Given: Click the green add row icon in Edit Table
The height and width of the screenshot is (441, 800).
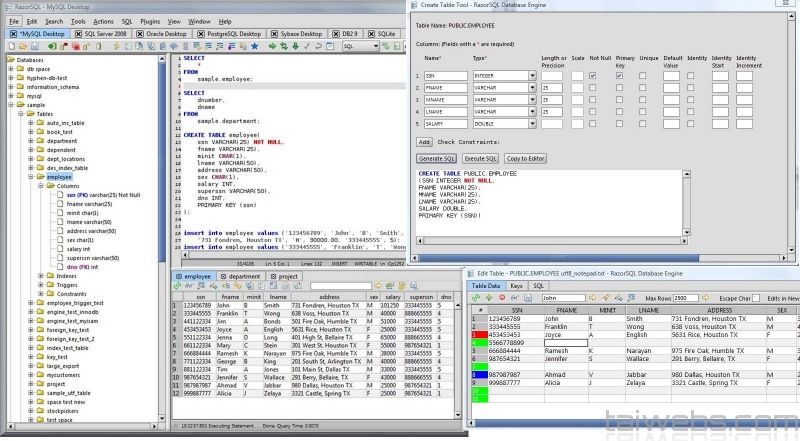Looking at the screenshot, I should (x=476, y=297).
